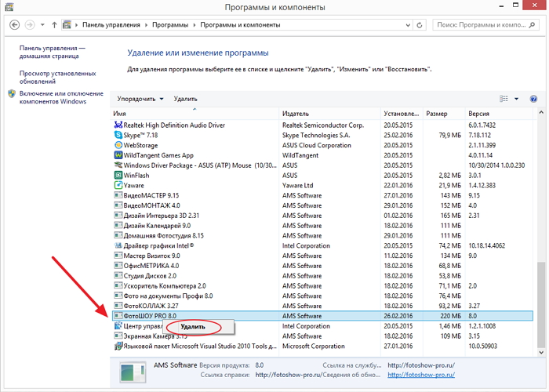Sort by the Версия column header
Image resolution: width=549 pixels, height=392 pixels.
coord(499,114)
